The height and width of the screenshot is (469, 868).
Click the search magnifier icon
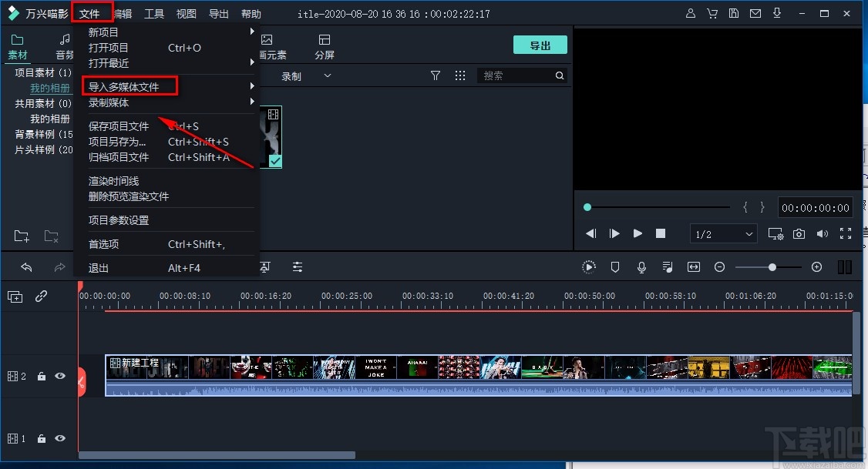(560, 75)
